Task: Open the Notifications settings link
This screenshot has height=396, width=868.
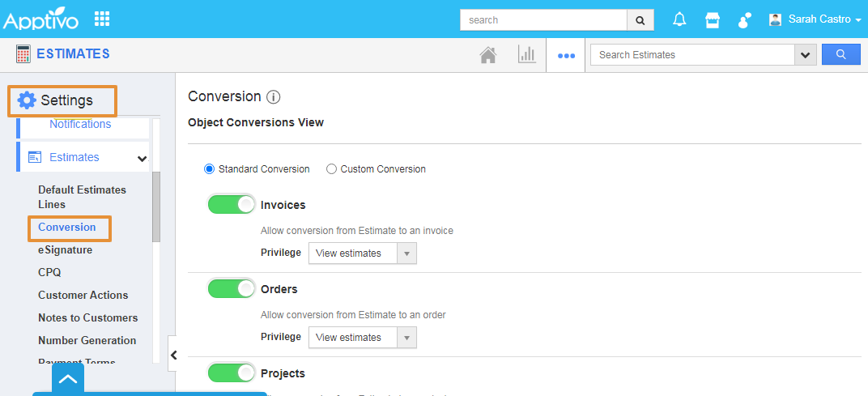Action: click(x=80, y=124)
